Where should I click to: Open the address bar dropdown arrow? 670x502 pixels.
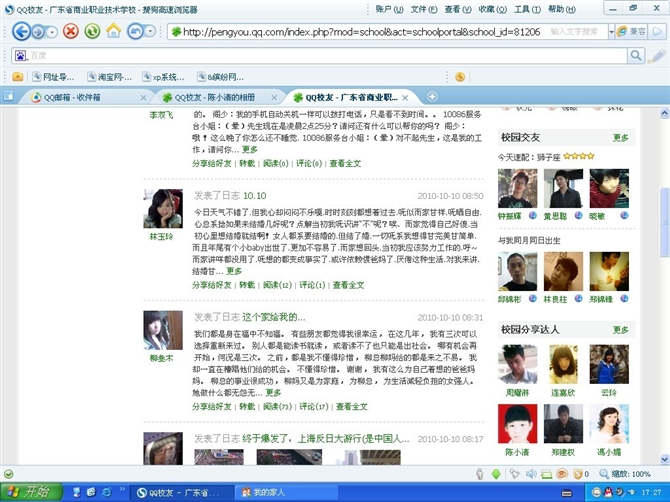click(x=611, y=32)
